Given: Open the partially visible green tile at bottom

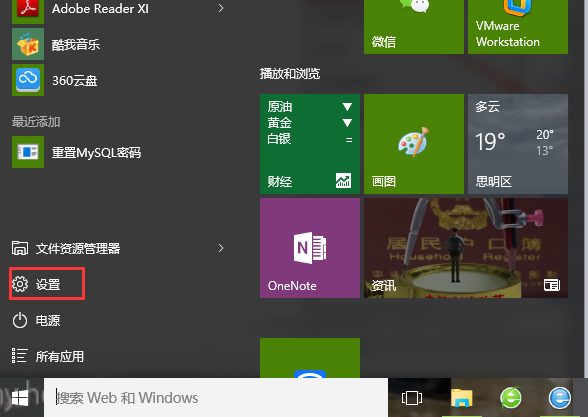Looking at the screenshot, I should 310,358.
